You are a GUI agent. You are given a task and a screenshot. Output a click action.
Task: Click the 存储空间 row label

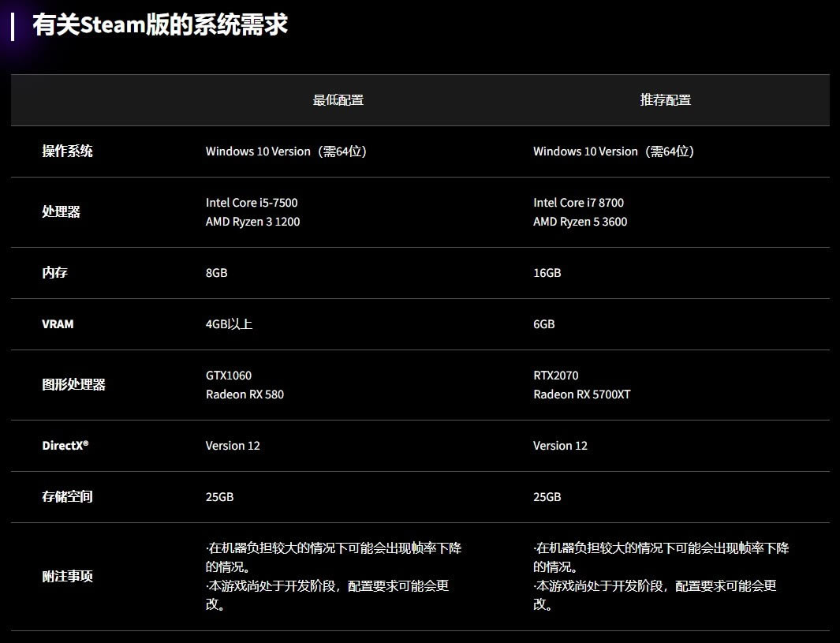pyautogui.click(x=67, y=497)
